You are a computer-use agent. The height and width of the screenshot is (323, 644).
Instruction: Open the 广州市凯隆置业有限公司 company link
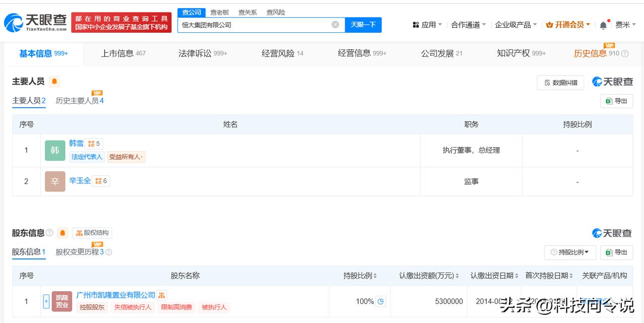point(116,295)
